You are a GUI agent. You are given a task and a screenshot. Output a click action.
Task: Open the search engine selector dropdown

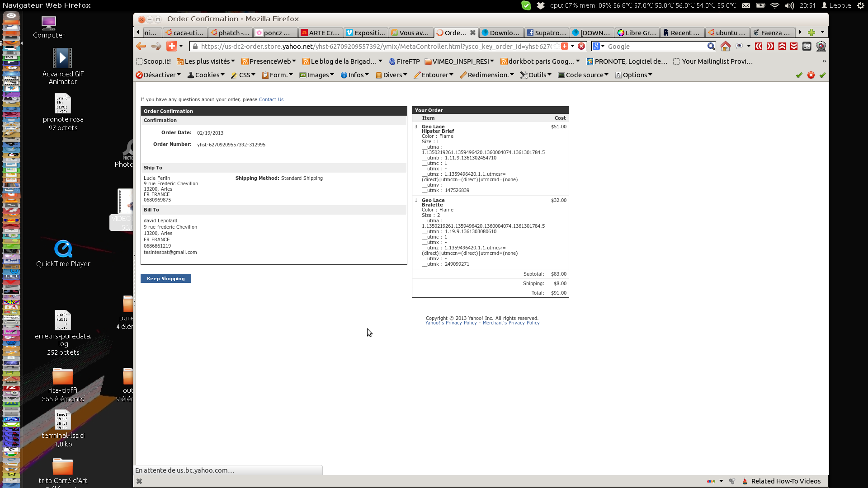click(x=599, y=46)
